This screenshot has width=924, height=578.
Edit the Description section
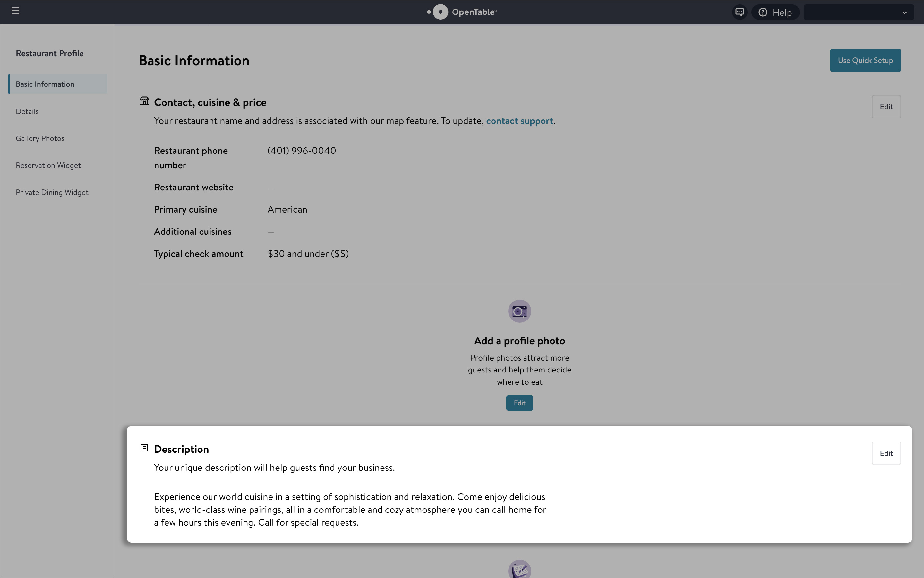click(x=886, y=453)
